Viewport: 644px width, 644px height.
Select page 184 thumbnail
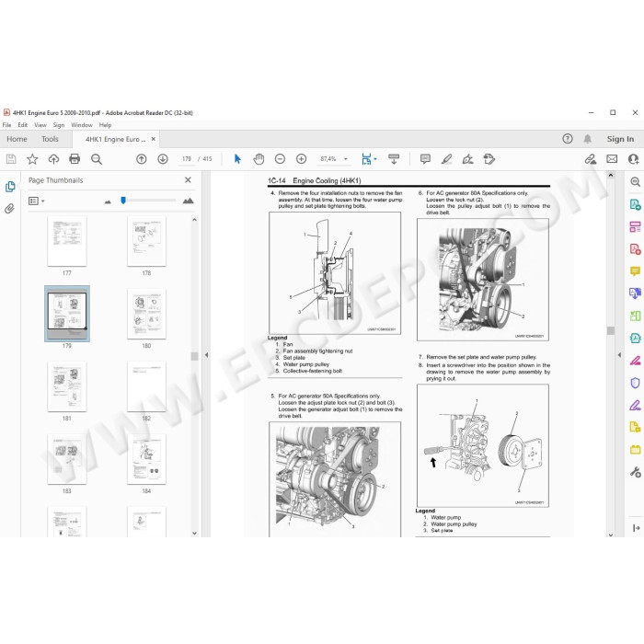[x=146, y=459]
